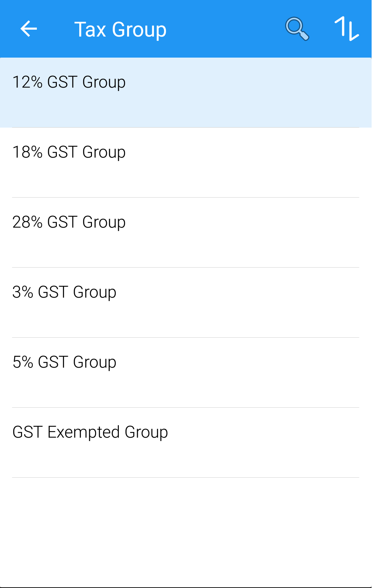Return to previous screen via back arrow
This screenshot has height=588, width=373.
(29, 29)
